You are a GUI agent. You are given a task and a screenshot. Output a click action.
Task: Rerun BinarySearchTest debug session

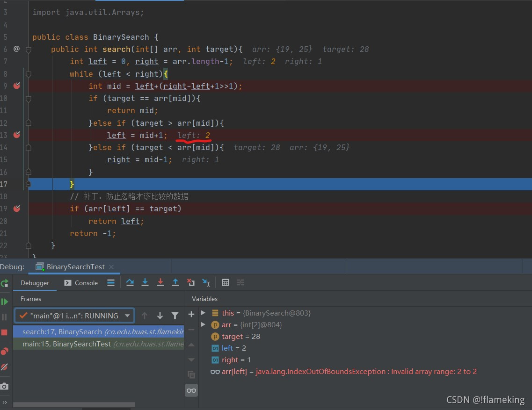click(x=4, y=283)
